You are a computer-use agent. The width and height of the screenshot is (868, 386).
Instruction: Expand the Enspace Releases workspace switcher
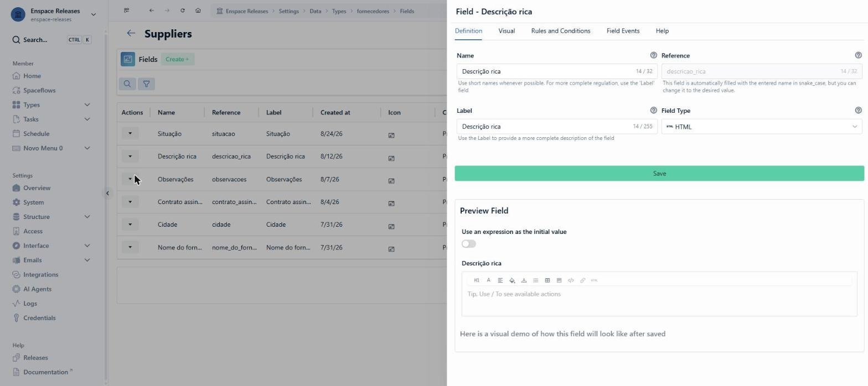(x=93, y=14)
